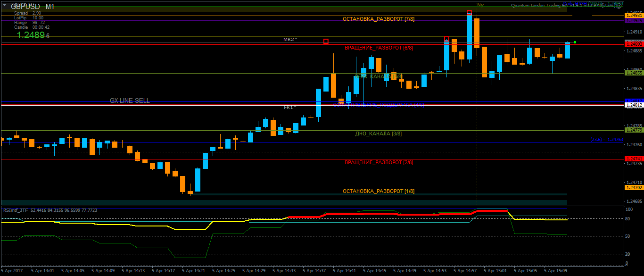Screen dimensions: 644x276
Task: Click the green 1.24855 price tag
Action: tap(634, 73)
